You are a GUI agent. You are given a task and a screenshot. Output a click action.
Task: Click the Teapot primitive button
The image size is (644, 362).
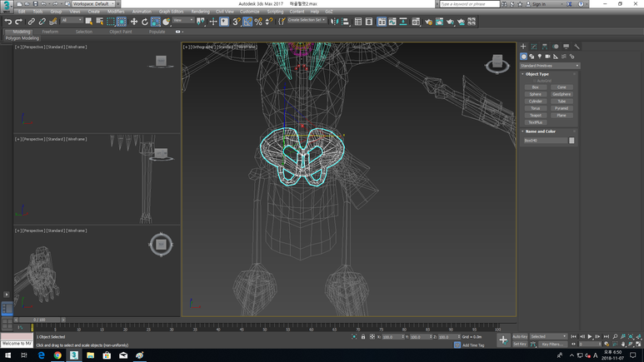click(x=536, y=116)
